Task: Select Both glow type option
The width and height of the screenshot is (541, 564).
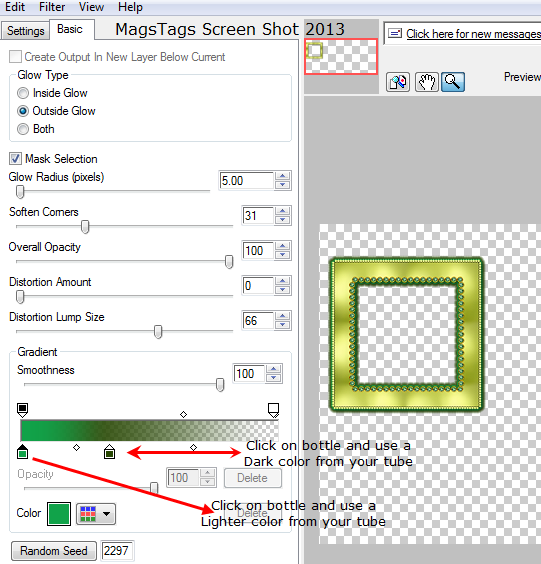Action: (x=23, y=129)
